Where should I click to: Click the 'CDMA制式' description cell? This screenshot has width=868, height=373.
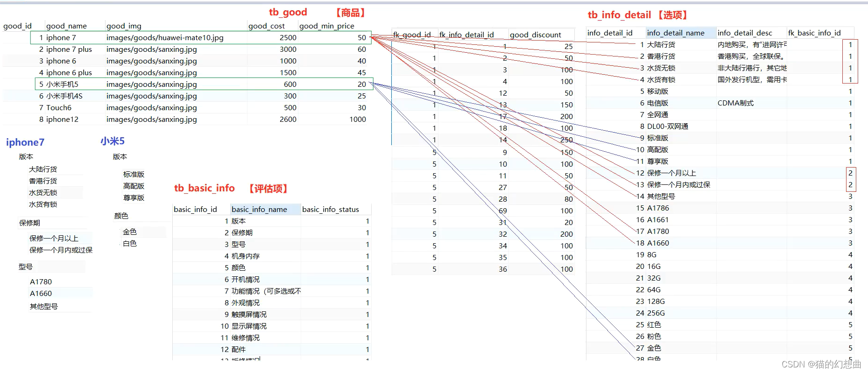[735, 103]
